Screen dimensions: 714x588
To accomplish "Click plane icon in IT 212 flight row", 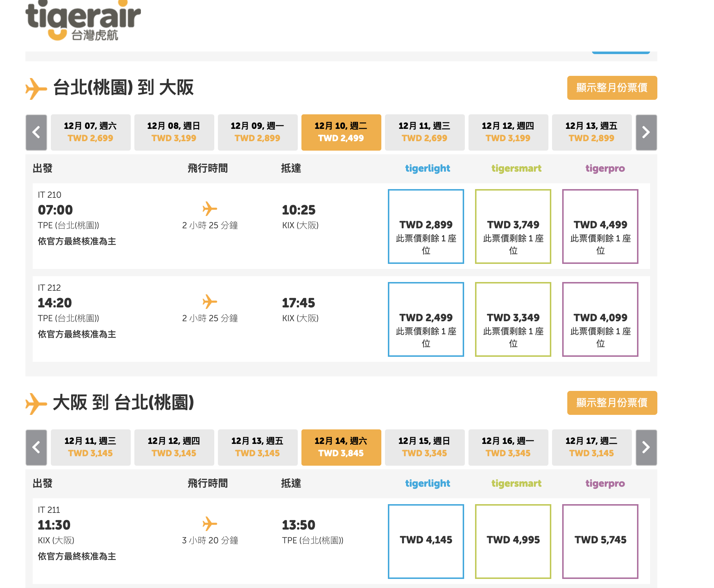I will click(x=210, y=302).
